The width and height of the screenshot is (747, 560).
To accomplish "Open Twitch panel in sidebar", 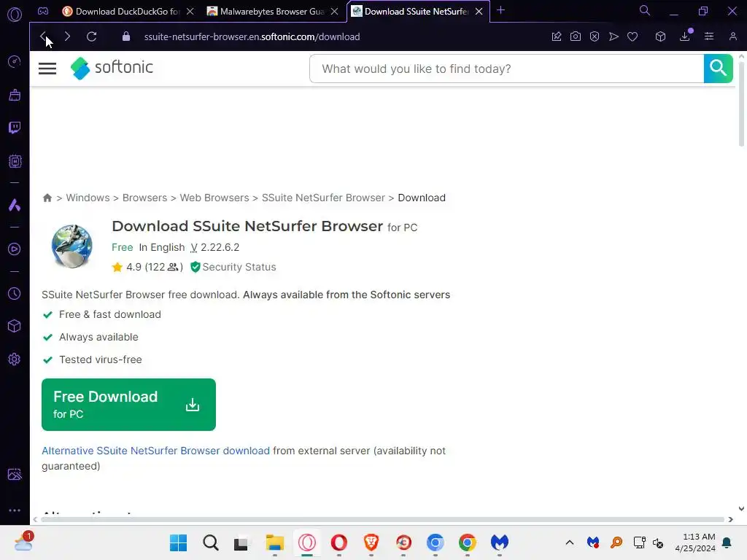I will 15,128.
